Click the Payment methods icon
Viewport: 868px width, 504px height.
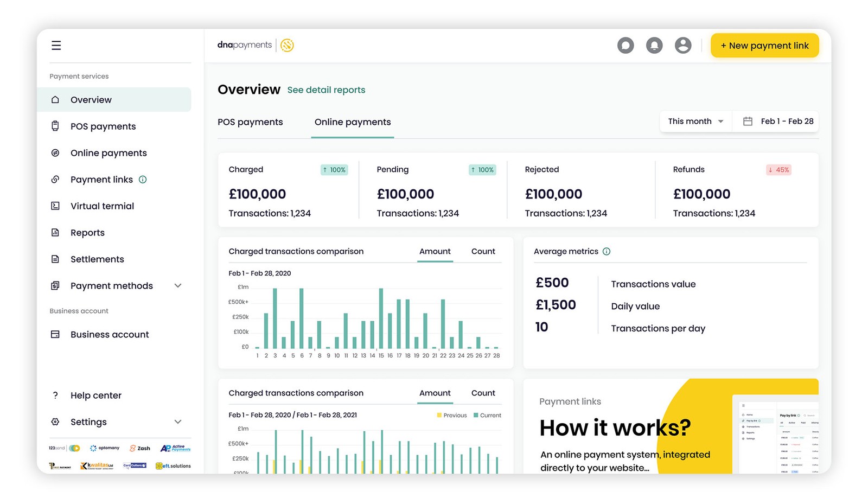point(55,286)
